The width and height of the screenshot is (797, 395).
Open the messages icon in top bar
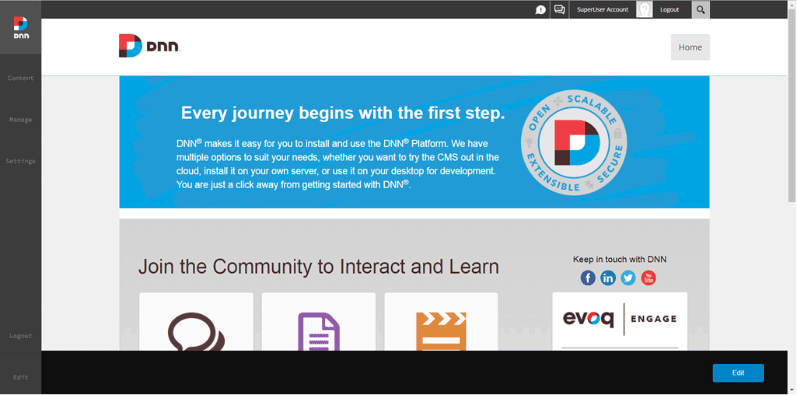click(x=560, y=10)
